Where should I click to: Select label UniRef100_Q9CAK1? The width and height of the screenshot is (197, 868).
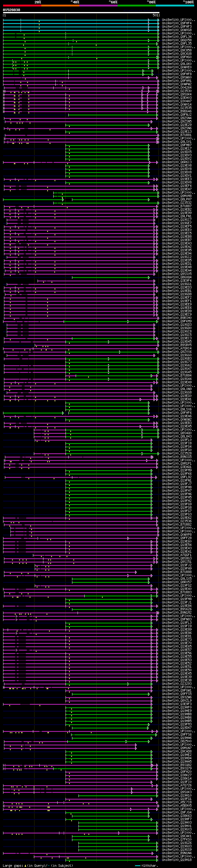[177, 836]
